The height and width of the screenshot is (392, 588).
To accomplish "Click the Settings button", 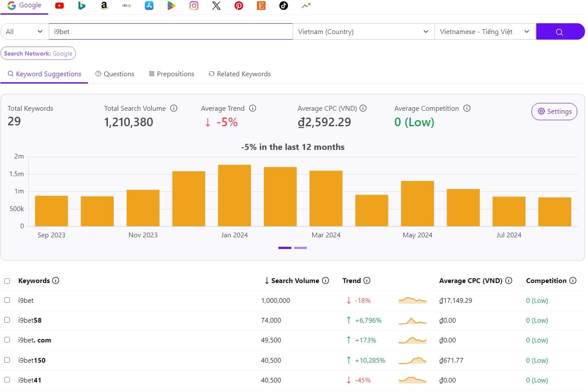I will click(554, 112).
